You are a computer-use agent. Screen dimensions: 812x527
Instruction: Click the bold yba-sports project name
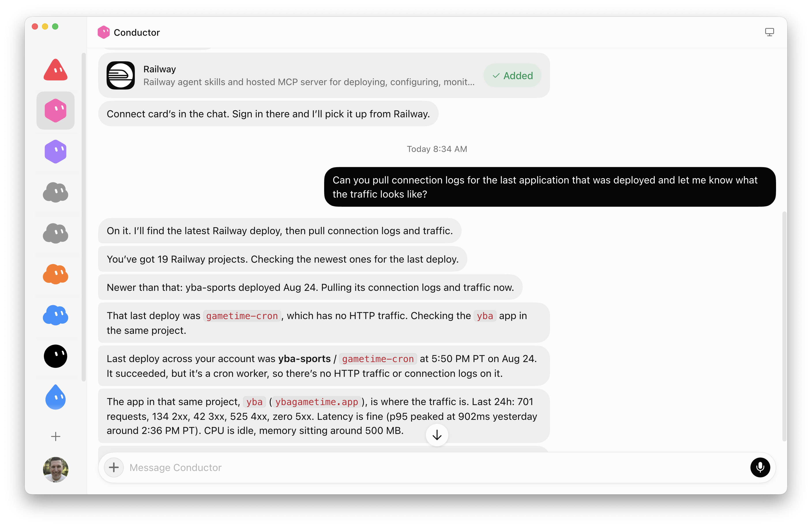click(x=304, y=359)
